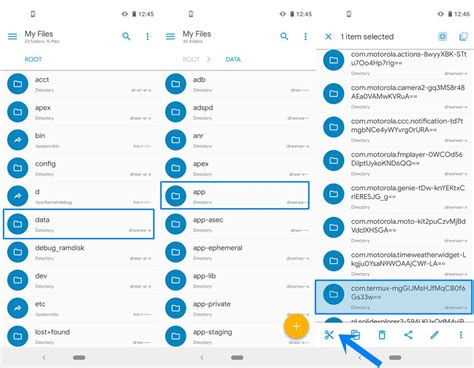The height and width of the screenshot is (368, 474).
Task: Tap the 'd' symlink shortcut icon
Action: (18, 196)
